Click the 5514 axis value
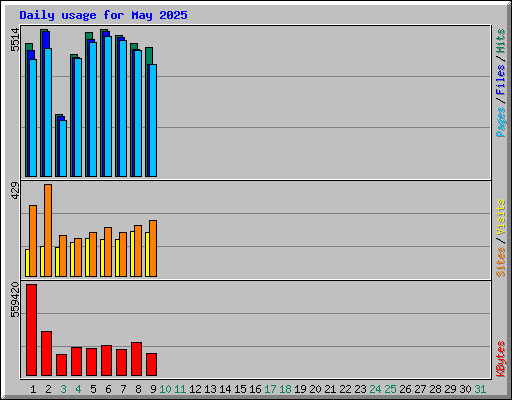 click(x=15, y=40)
